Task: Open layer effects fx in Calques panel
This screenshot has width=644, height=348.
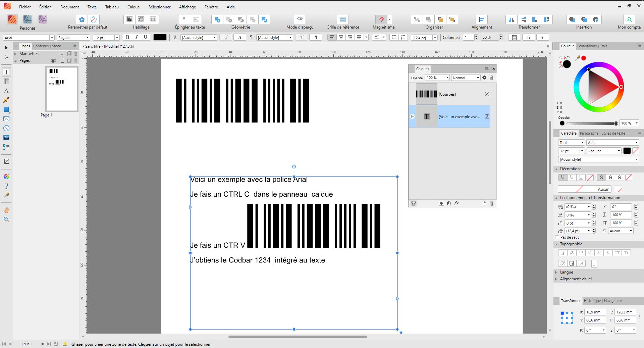Action: pos(456,203)
